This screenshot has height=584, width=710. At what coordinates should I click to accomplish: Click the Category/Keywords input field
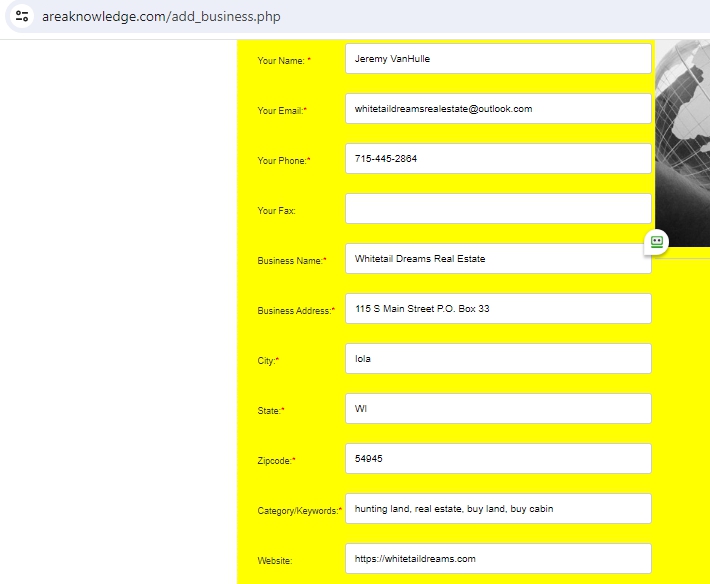[498, 509]
